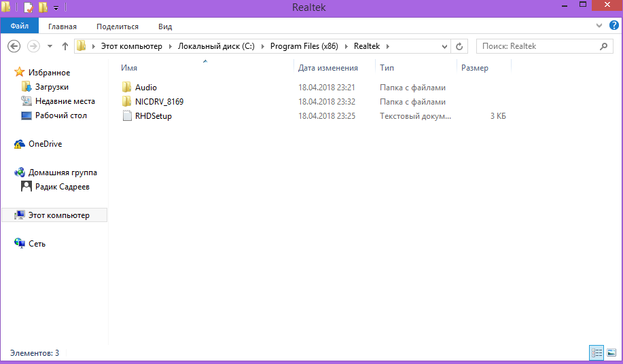Open the Главная ribbon tab
This screenshot has width=623, height=364.
[63, 26]
